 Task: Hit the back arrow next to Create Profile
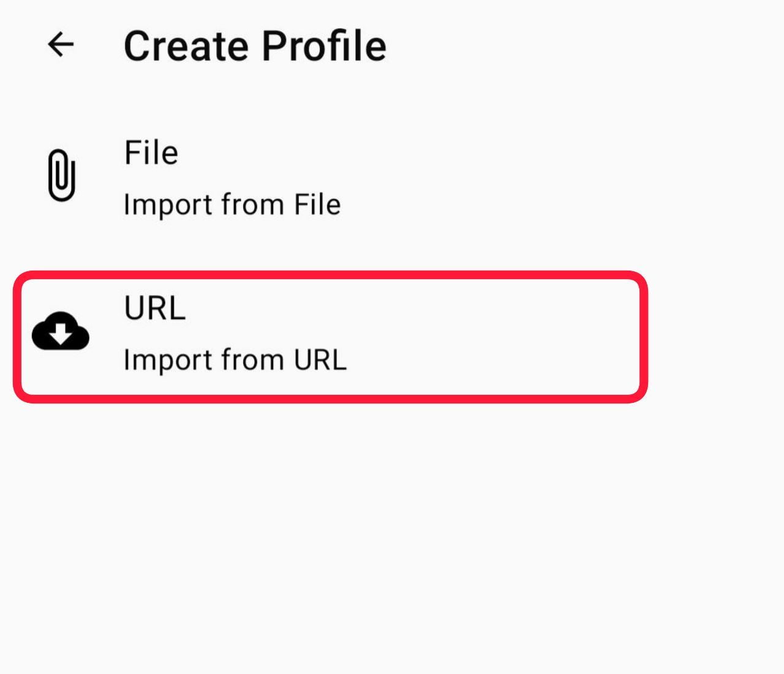tap(61, 45)
